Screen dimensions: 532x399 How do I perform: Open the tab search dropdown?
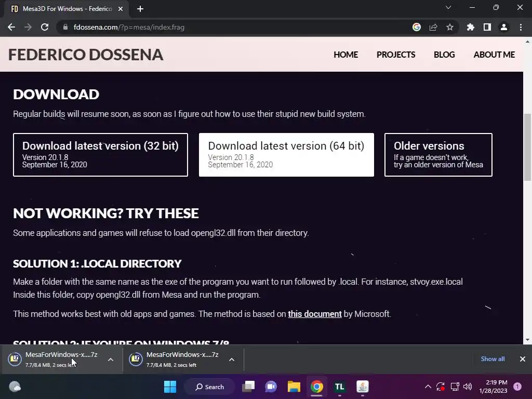pos(448,7)
